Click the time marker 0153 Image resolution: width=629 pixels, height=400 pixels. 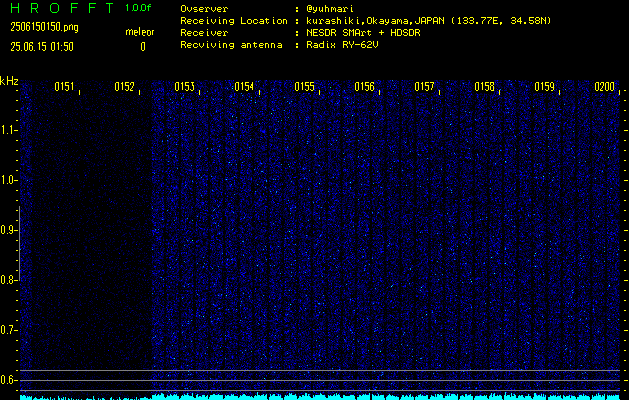[x=185, y=87]
